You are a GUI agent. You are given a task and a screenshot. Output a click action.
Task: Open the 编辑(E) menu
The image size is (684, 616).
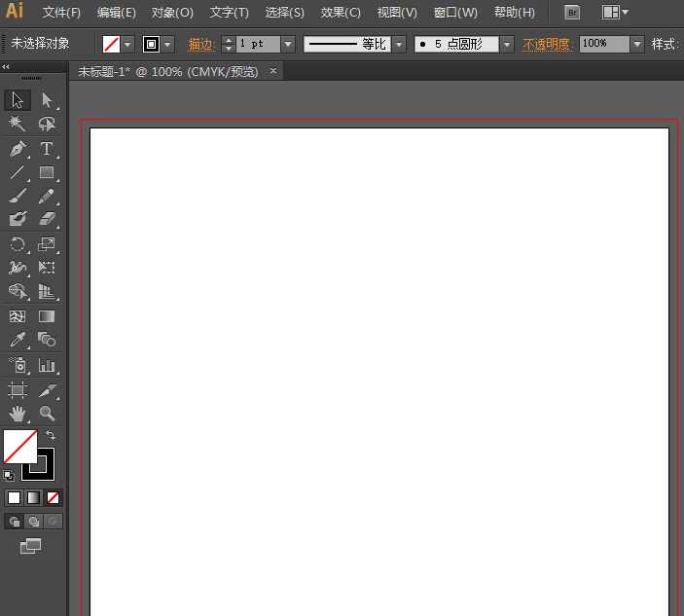[x=117, y=13]
